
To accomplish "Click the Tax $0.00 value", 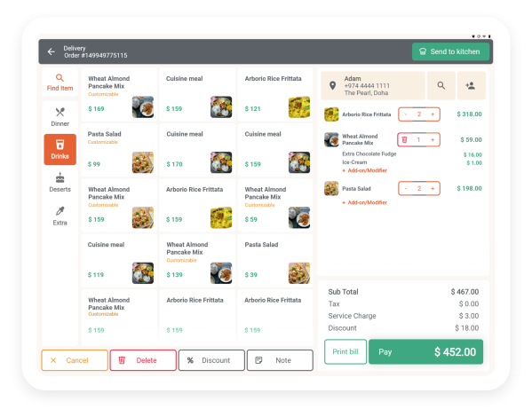I will pos(469,303).
